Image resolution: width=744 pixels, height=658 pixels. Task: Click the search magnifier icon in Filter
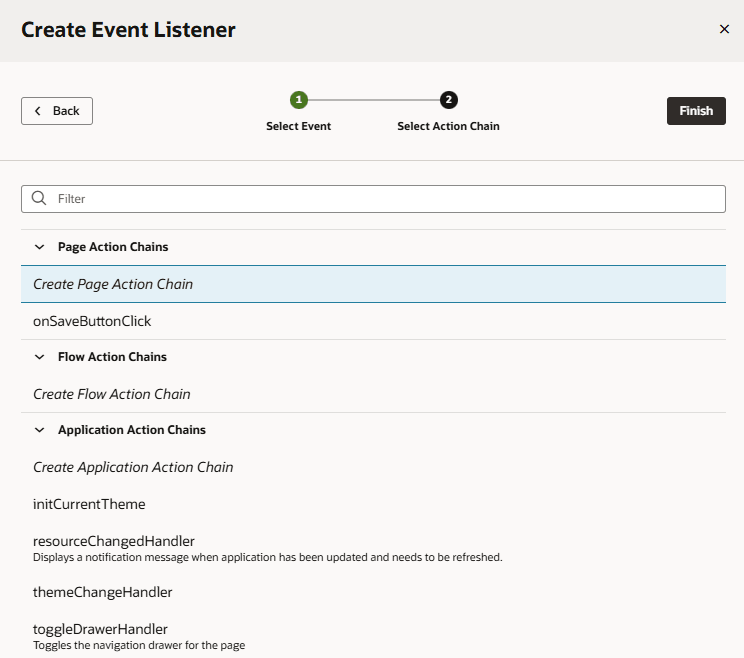point(39,198)
